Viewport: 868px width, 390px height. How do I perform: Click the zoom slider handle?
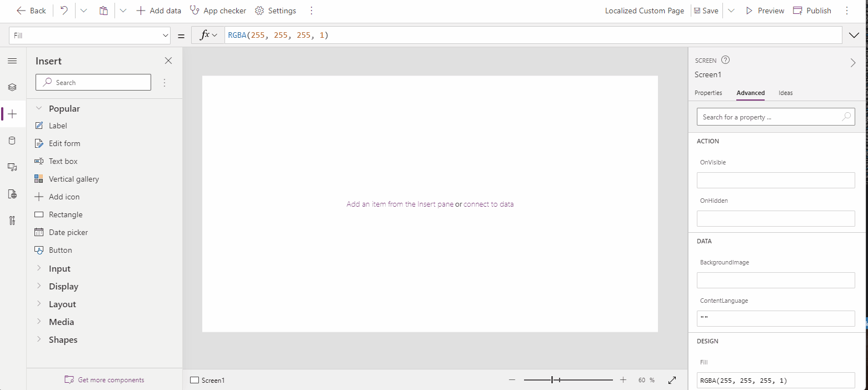pos(552,380)
